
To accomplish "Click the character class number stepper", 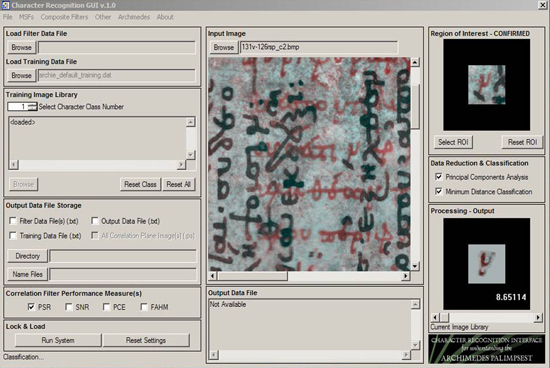I will click(32, 107).
